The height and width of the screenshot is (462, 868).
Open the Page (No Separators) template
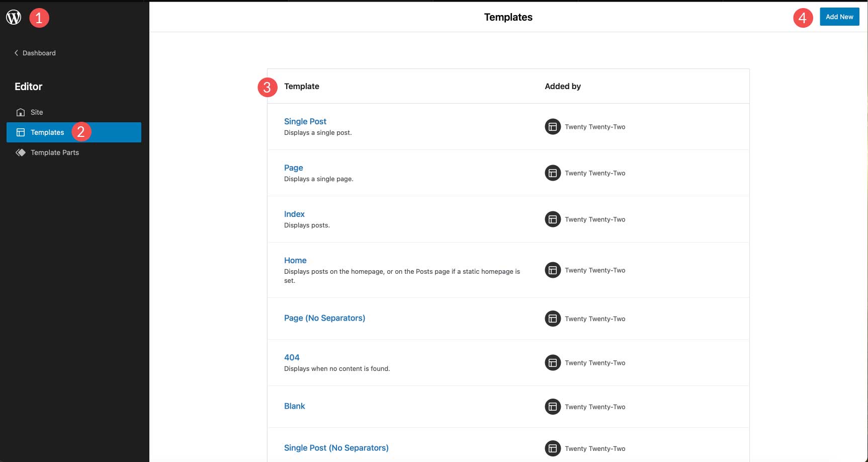click(x=324, y=318)
